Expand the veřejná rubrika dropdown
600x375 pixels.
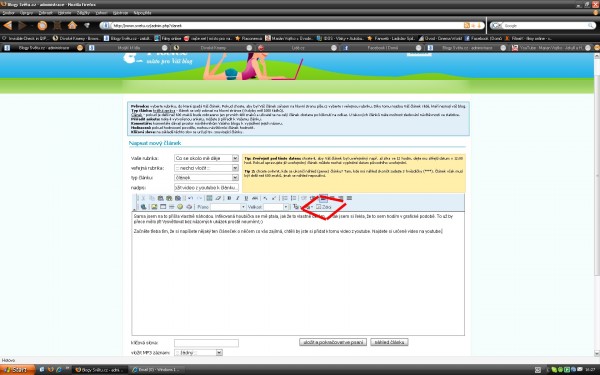[x=206, y=168]
